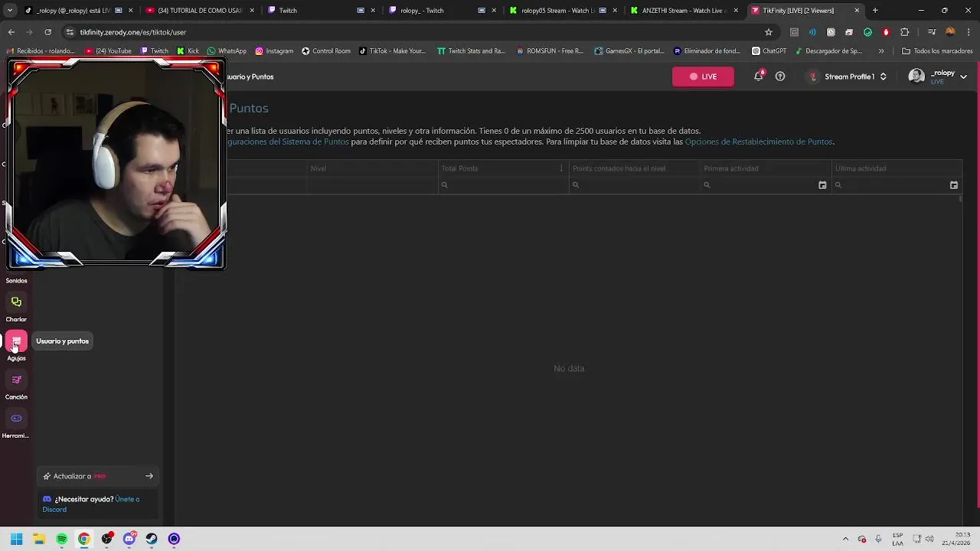Reload the page in Chrome
This screenshot has width=980, height=551.
[47, 32]
